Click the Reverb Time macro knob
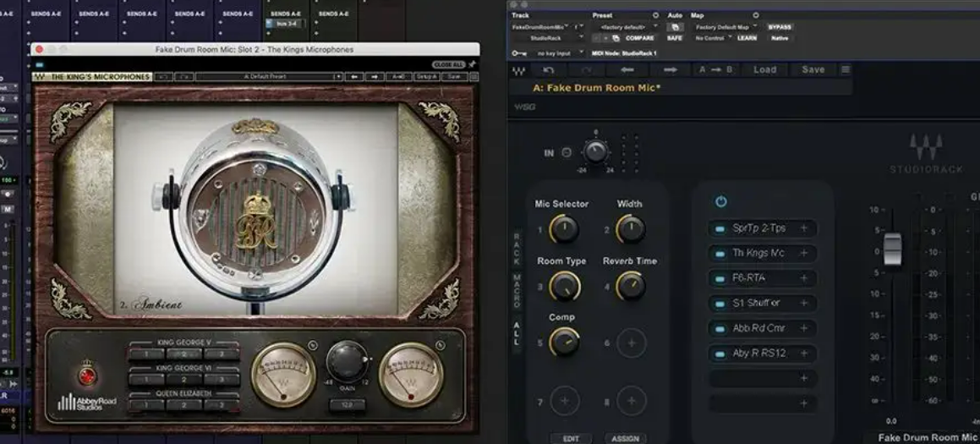The width and height of the screenshot is (980, 444). [x=631, y=287]
